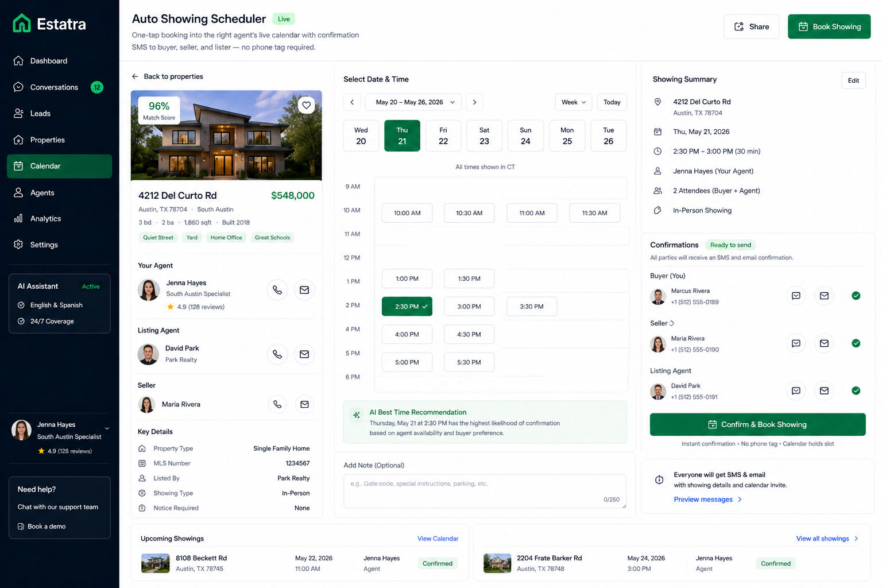Email listing agent David Park
Viewport: 882px width, 588px height.
[x=304, y=354]
